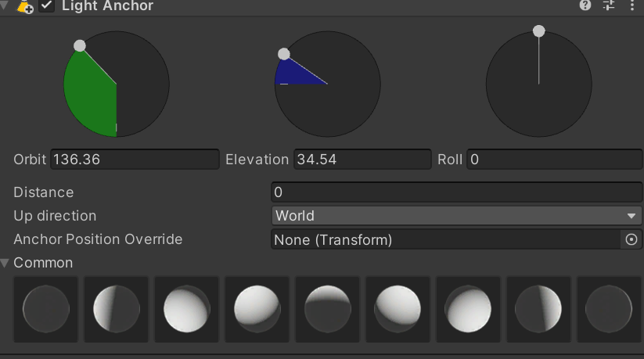644x359 pixels.
Task: Open the component presets selector icon
Action: [x=609, y=5]
